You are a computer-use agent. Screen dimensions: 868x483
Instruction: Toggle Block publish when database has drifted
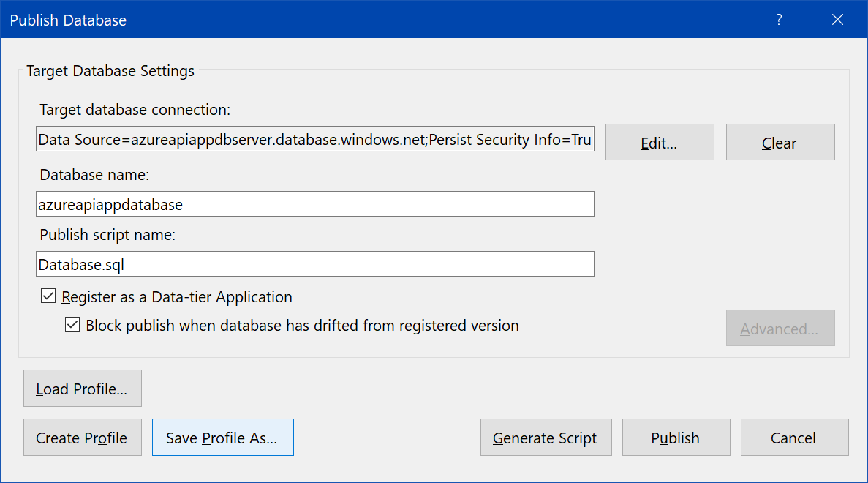72,325
